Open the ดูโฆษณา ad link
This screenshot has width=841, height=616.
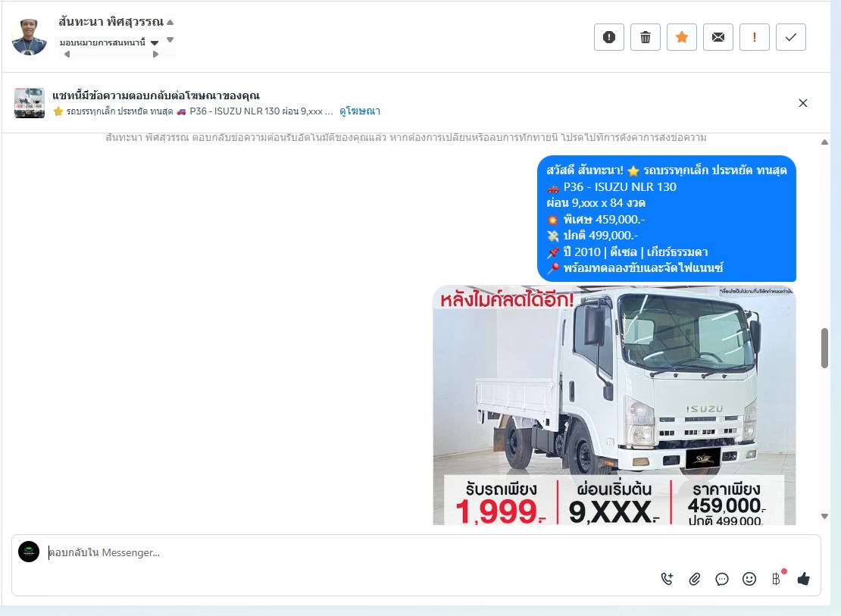click(x=359, y=111)
